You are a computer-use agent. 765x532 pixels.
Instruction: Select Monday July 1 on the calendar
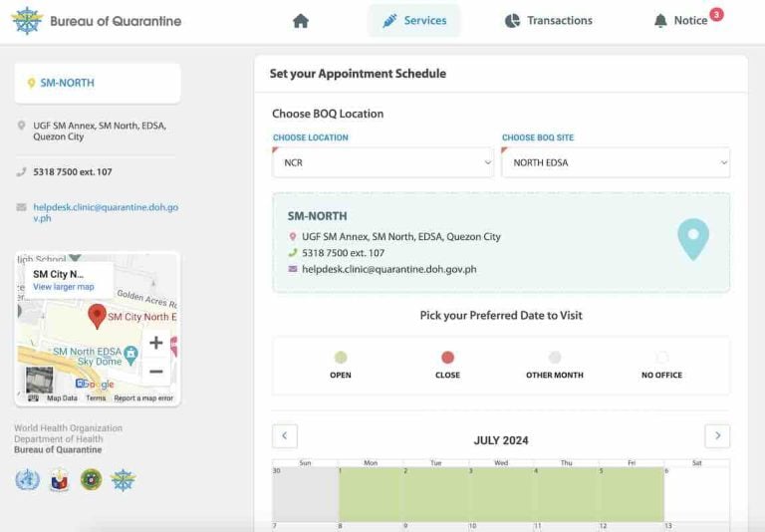click(x=371, y=494)
